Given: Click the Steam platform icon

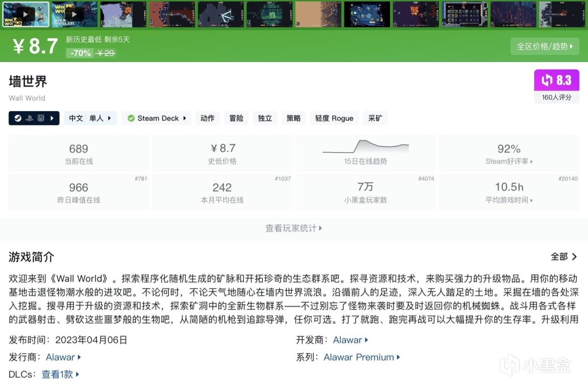Looking at the screenshot, I should click(x=17, y=118).
